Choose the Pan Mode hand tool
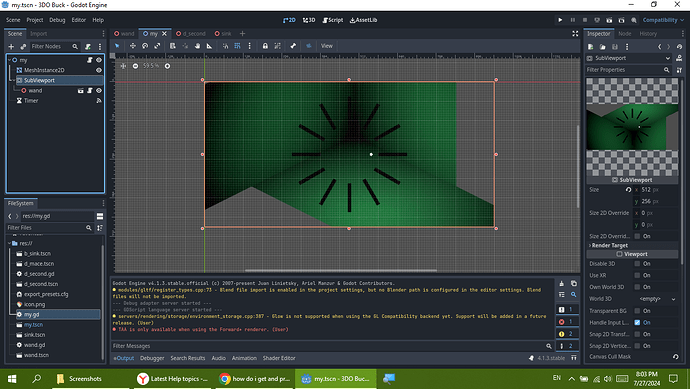The image size is (690, 389). click(x=198, y=46)
